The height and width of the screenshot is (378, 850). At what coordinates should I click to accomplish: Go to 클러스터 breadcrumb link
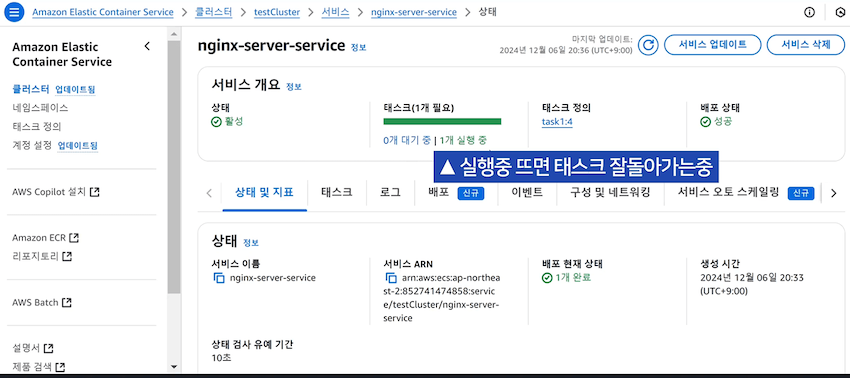pyautogui.click(x=213, y=12)
